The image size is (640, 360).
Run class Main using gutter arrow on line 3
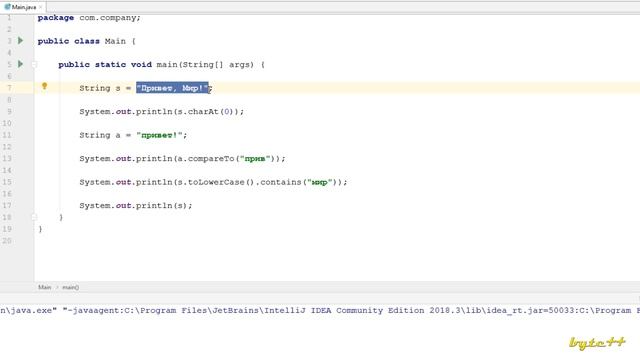(x=20, y=40)
